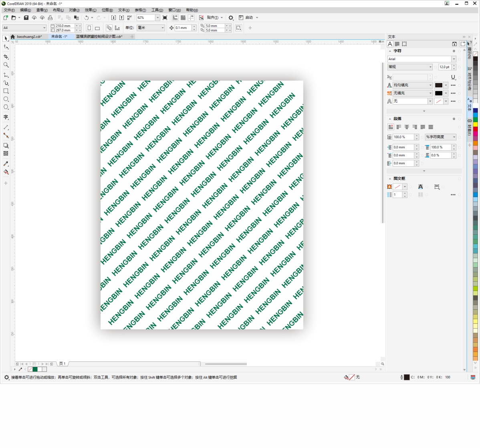Click the 启动 launch button
This screenshot has height=448, width=480.
click(x=249, y=18)
